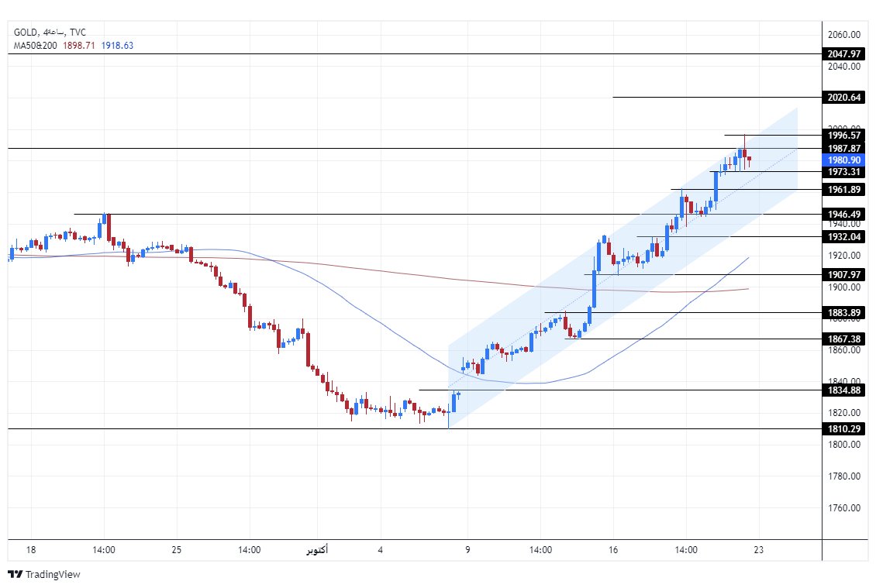Click the TVC exchange label
This screenshot has height=588, width=876.
(78, 33)
